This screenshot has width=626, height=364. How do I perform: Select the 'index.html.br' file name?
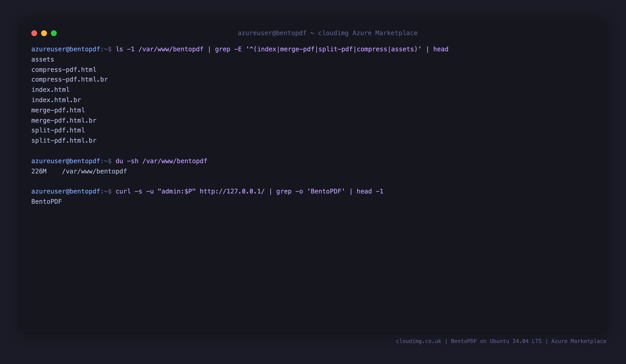pyautogui.click(x=56, y=100)
